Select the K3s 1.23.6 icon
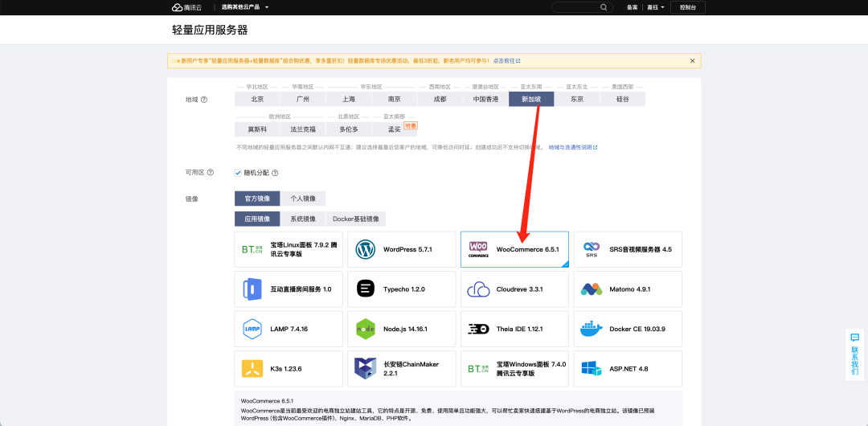The width and height of the screenshot is (868, 426). [x=252, y=368]
